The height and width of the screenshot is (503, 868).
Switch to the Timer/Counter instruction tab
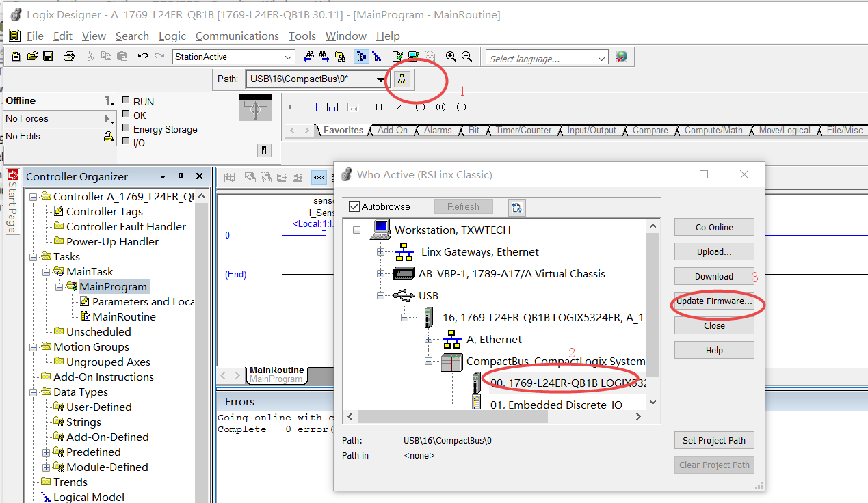tap(523, 130)
